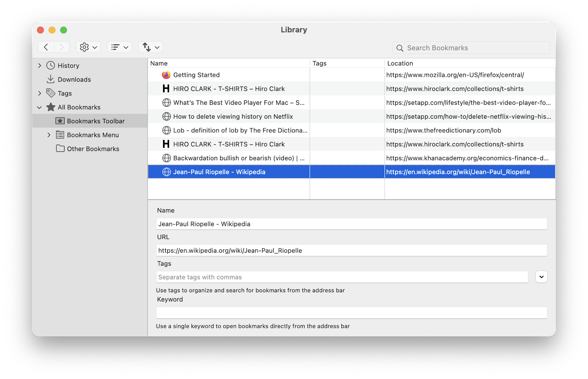Screen dimensions: 588x379
Task: Select the Netflix viewing history bookmark row
Action: click(x=233, y=116)
